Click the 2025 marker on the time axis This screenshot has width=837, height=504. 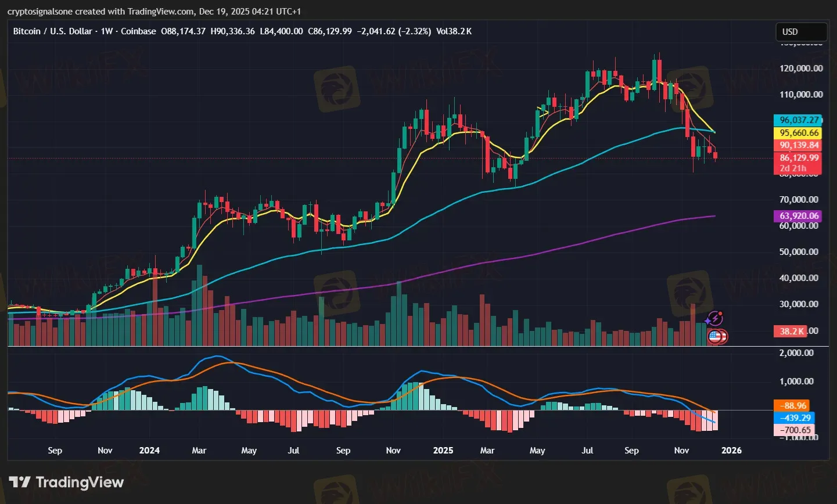click(443, 451)
